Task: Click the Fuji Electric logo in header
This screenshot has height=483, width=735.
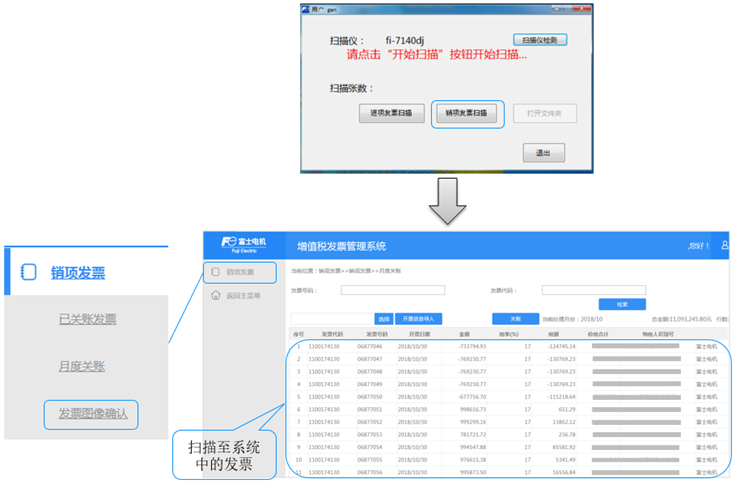Action: (x=244, y=245)
